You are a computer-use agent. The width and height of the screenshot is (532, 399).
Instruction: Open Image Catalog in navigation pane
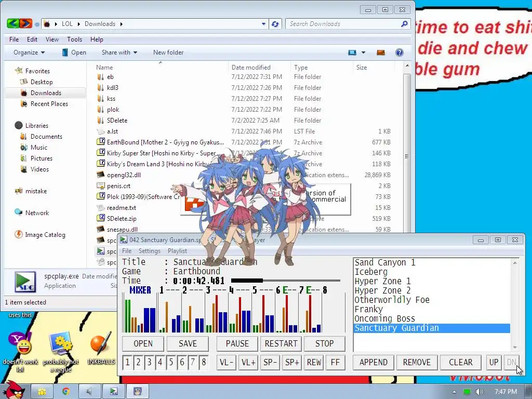45,234
